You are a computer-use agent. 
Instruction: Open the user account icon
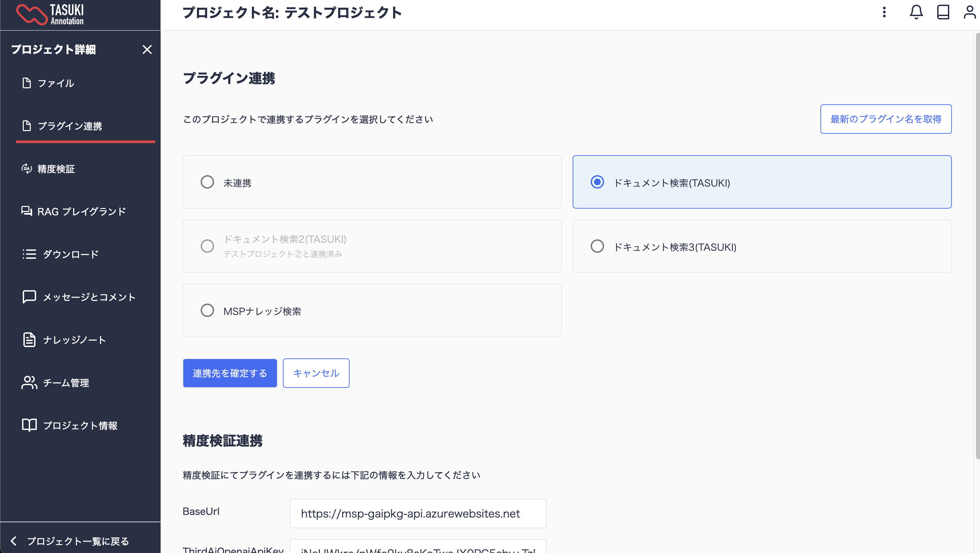pyautogui.click(x=969, y=12)
